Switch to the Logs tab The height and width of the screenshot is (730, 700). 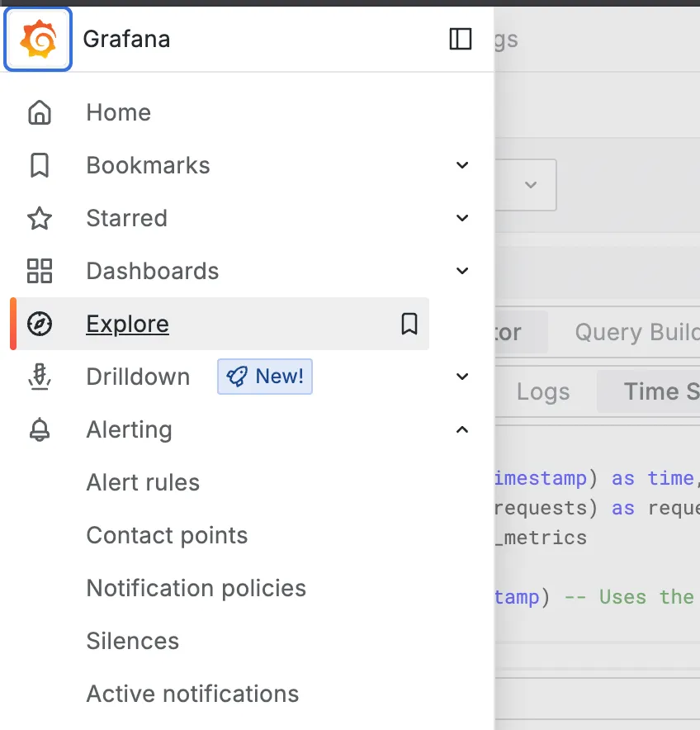point(543,392)
